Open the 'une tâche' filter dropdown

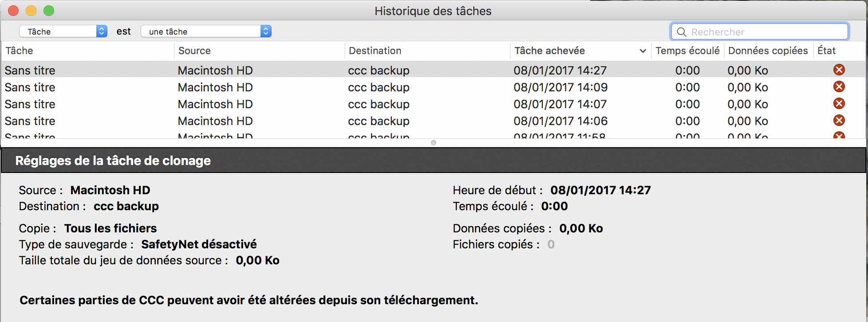coord(206,31)
